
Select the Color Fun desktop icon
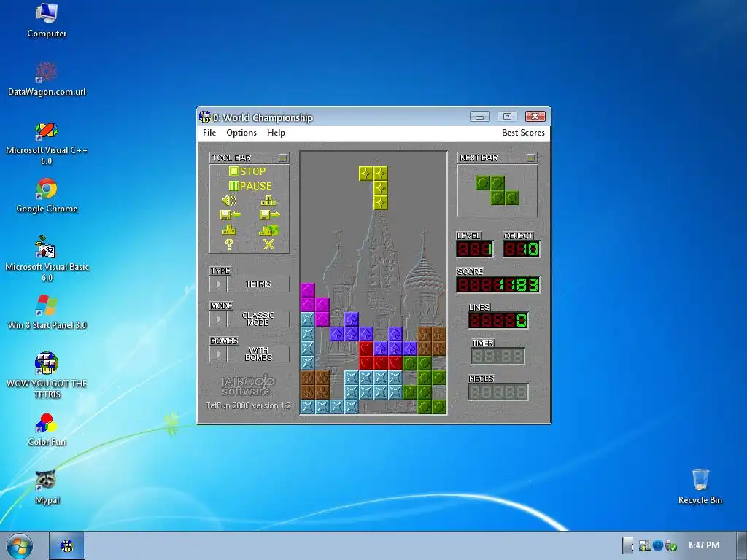click(47, 429)
